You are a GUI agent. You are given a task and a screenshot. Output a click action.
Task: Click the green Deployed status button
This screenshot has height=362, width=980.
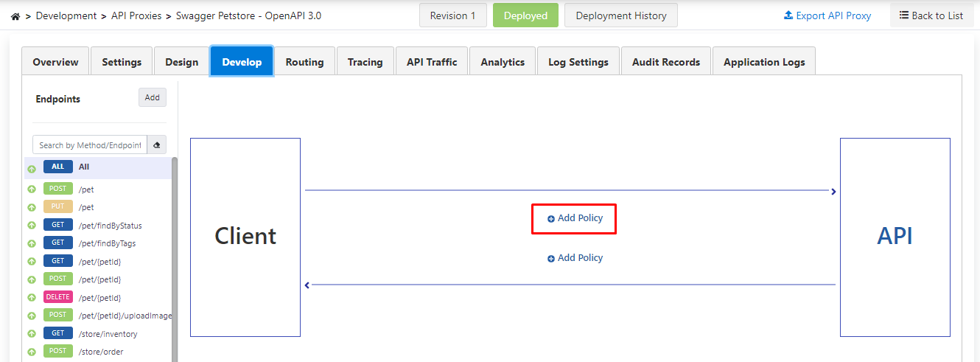pyautogui.click(x=525, y=15)
